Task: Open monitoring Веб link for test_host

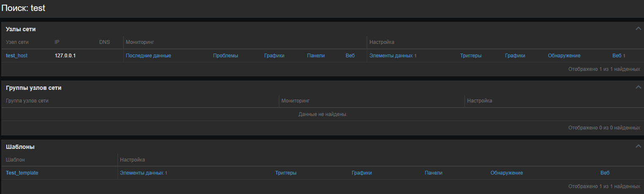Action: [x=350, y=56]
